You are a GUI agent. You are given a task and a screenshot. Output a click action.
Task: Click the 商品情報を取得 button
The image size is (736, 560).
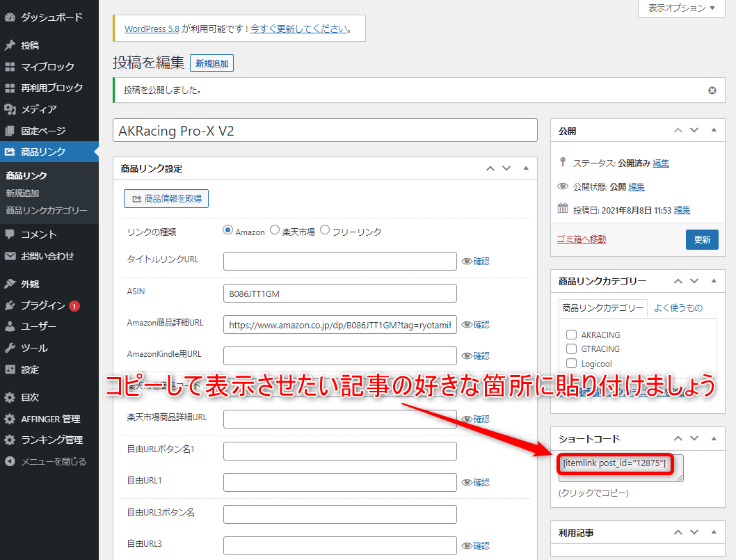(166, 198)
